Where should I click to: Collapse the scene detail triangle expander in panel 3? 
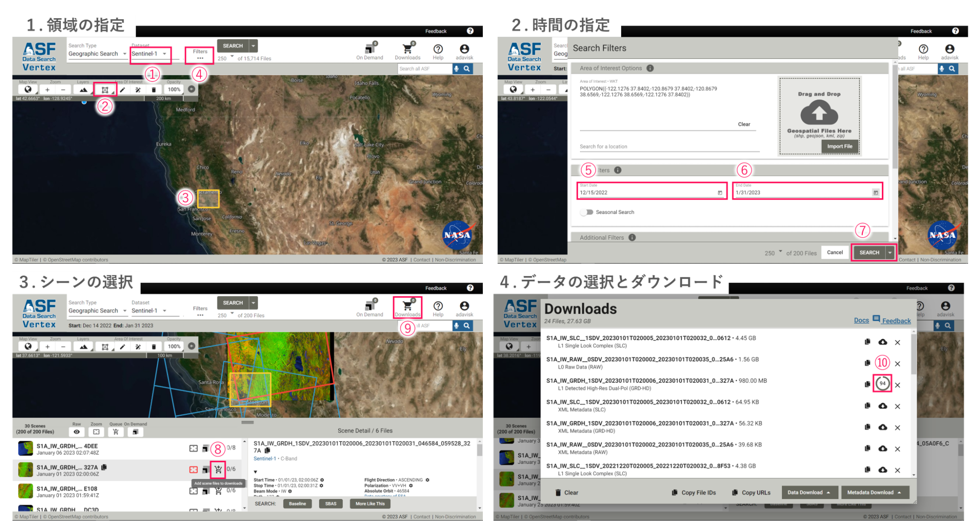click(255, 472)
